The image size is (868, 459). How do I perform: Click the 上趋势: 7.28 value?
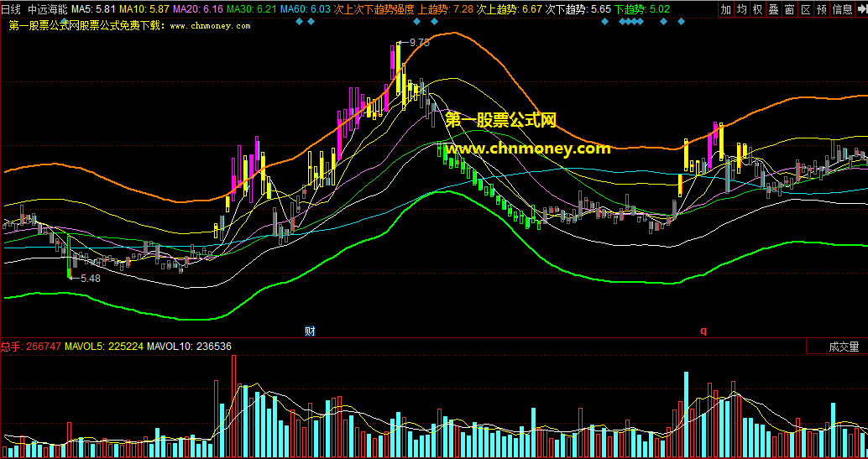click(x=447, y=9)
